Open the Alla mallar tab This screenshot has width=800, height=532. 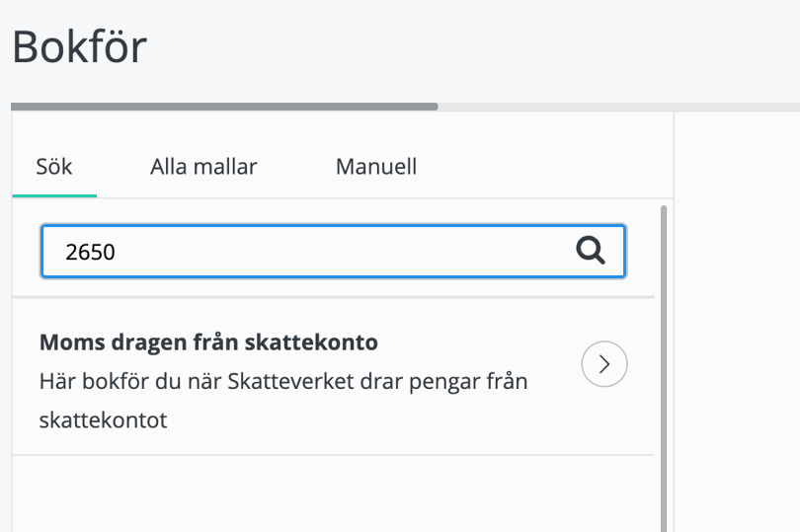click(203, 167)
